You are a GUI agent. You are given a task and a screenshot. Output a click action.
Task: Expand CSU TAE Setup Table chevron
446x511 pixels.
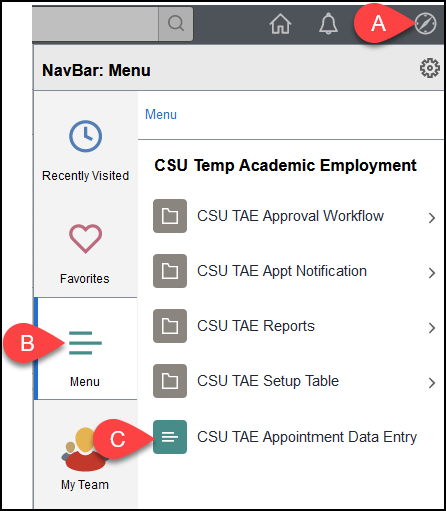tap(432, 383)
